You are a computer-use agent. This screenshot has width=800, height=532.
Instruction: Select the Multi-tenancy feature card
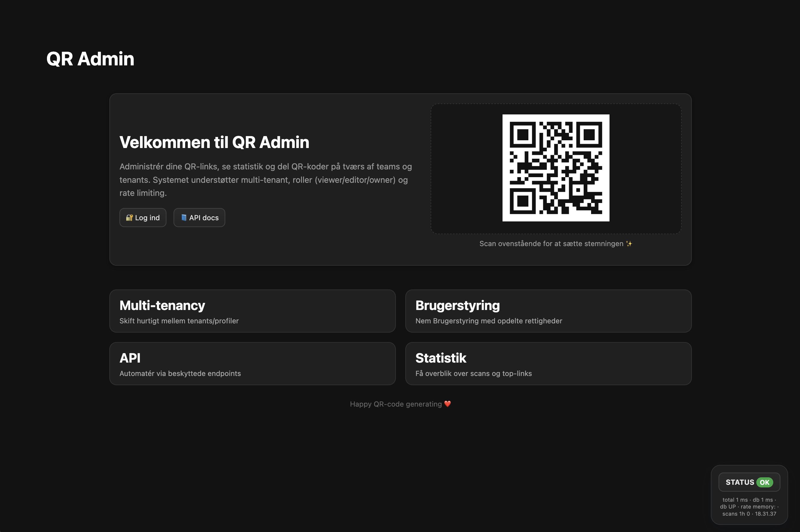252,311
